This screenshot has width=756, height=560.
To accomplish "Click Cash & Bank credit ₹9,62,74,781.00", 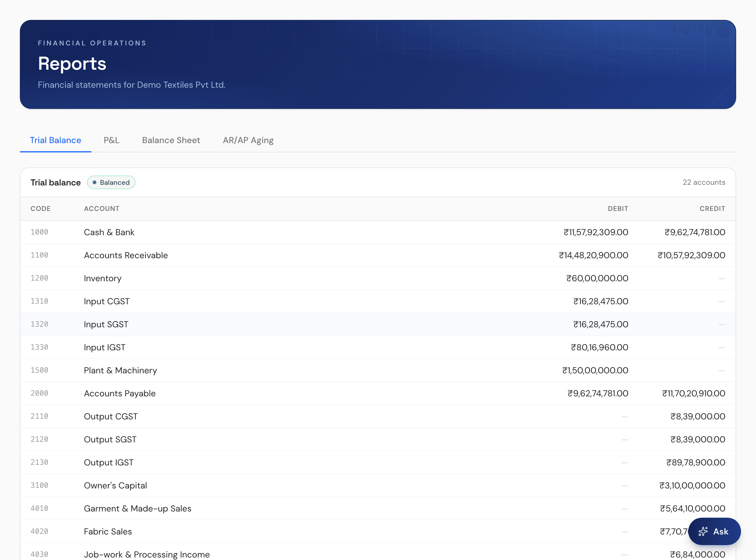I will pyautogui.click(x=695, y=232).
